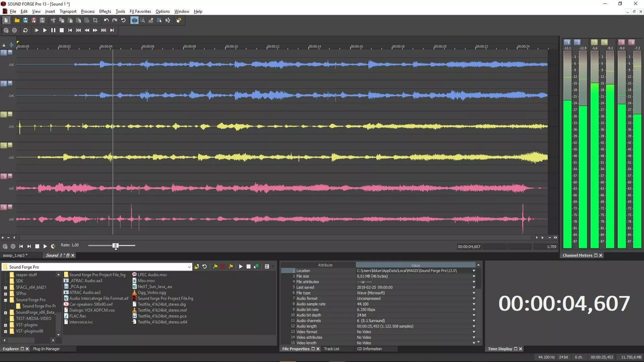
Task: Click the Open file folder icon
Action: click(x=17, y=20)
